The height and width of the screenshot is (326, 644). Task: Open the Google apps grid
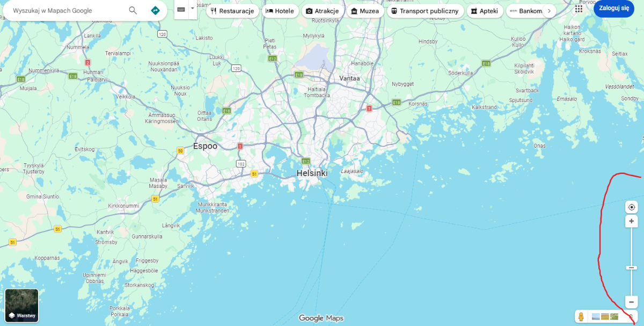[x=579, y=9]
